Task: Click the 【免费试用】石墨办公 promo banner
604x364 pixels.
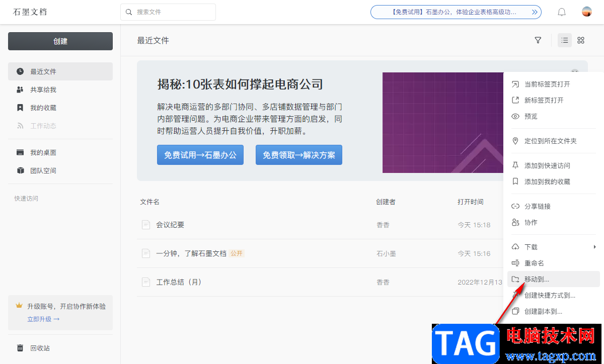Action: [456, 12]
